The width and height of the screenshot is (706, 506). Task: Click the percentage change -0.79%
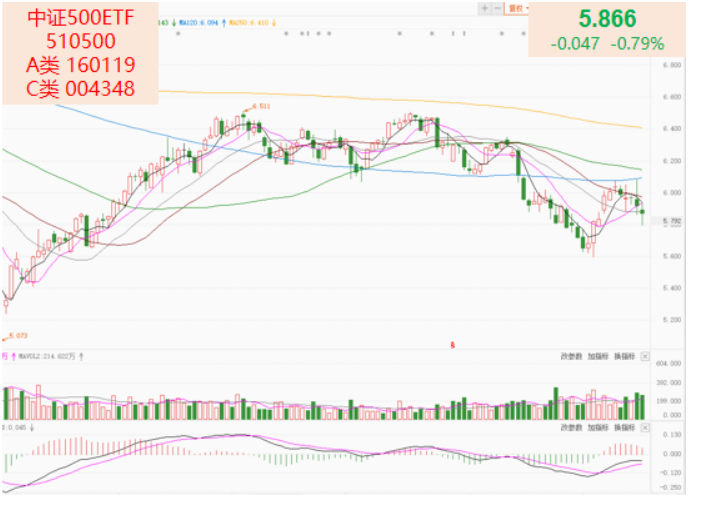pyautogui.click(x=637, y=44)
